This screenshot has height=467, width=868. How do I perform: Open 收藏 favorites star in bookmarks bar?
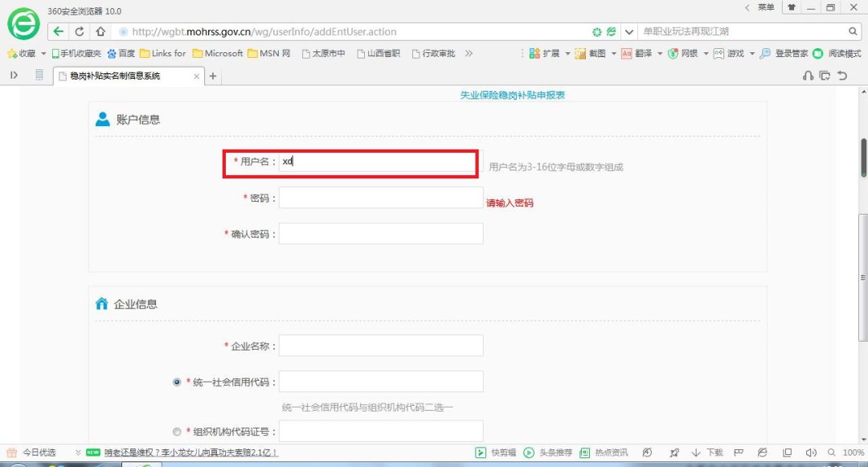coord(23,54)
